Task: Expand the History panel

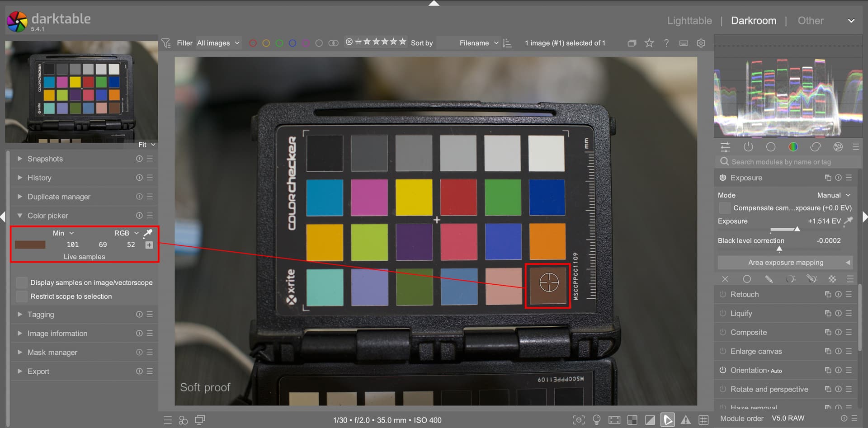Action: tap(39, 178)
